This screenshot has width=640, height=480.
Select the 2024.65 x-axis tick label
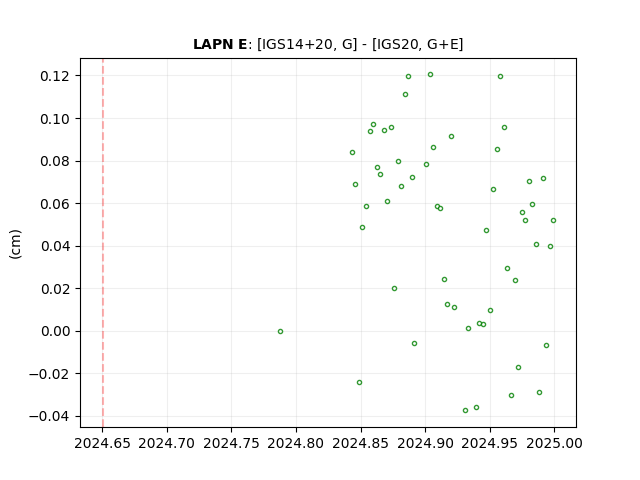point(102,443)
